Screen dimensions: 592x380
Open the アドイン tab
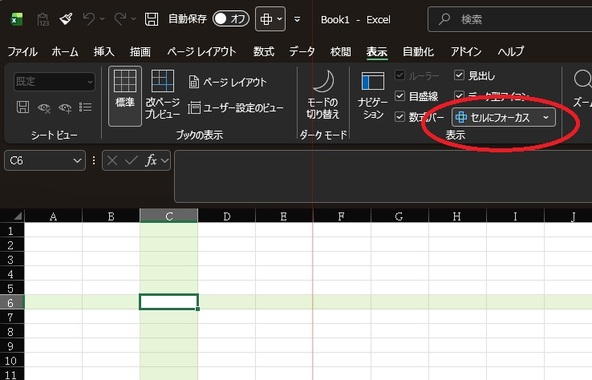click(x=466, y=52)
